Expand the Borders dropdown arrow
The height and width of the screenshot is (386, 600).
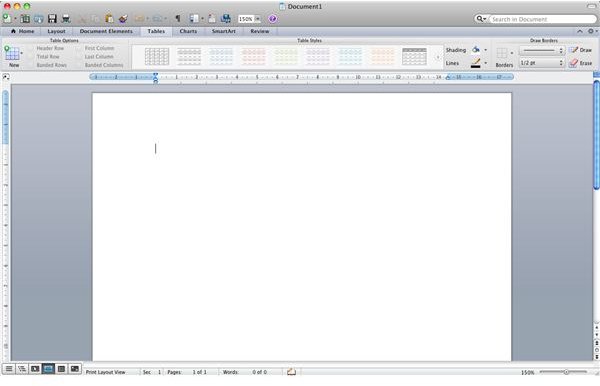coord(512,53)
